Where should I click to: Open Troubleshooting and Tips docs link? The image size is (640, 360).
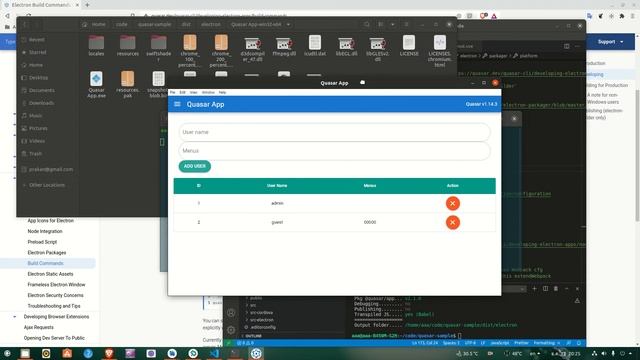tap(54, 306)
